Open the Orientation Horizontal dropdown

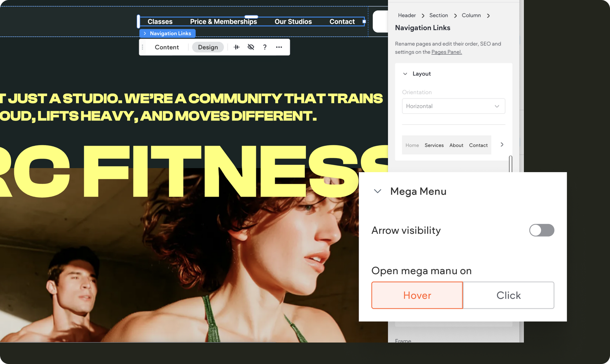[453, 106]
